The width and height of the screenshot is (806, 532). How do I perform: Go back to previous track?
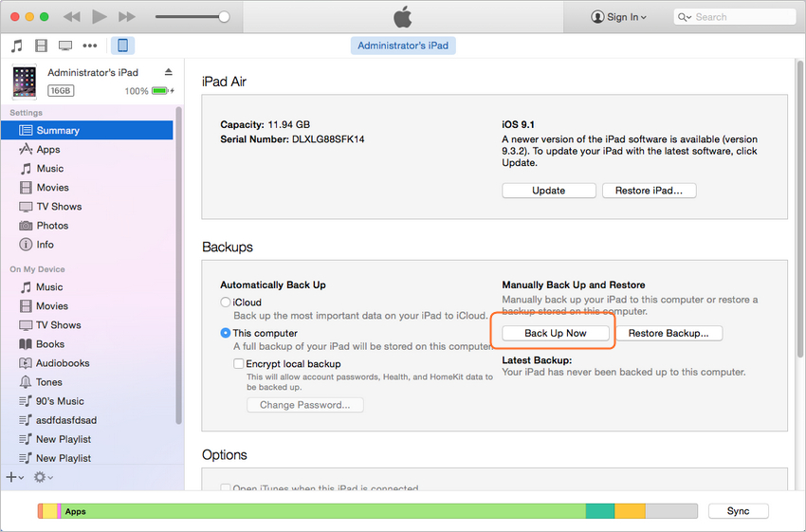72,17
